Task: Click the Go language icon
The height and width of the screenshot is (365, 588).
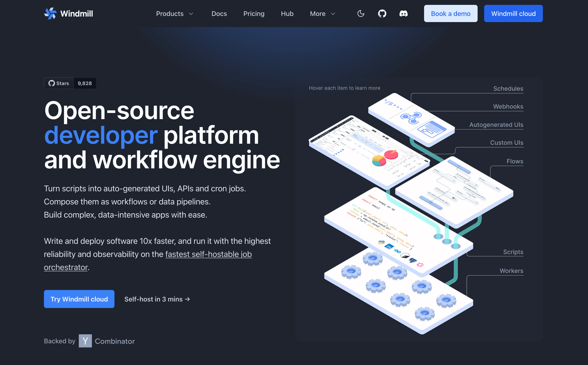Action: point(397,251)
